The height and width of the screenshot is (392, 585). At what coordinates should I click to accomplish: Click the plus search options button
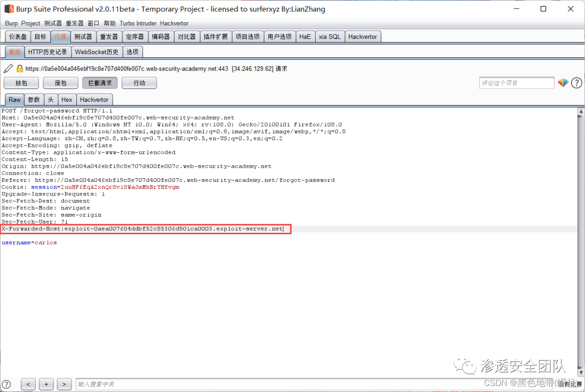[46, 384]
